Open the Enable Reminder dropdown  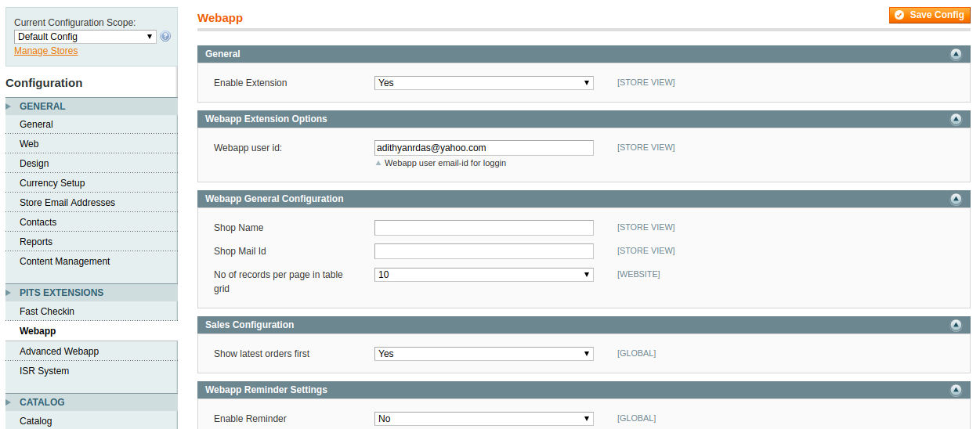click(x=483, y=419)
